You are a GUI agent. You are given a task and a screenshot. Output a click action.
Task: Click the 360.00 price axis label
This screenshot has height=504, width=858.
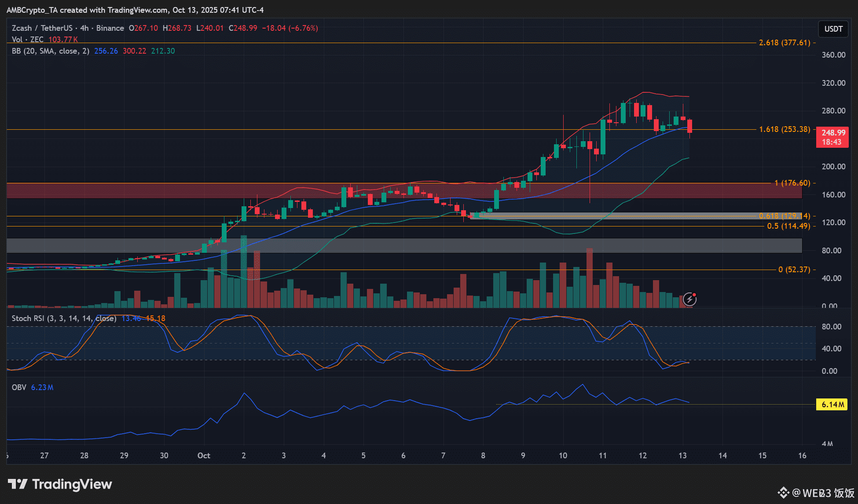(833, 55)
